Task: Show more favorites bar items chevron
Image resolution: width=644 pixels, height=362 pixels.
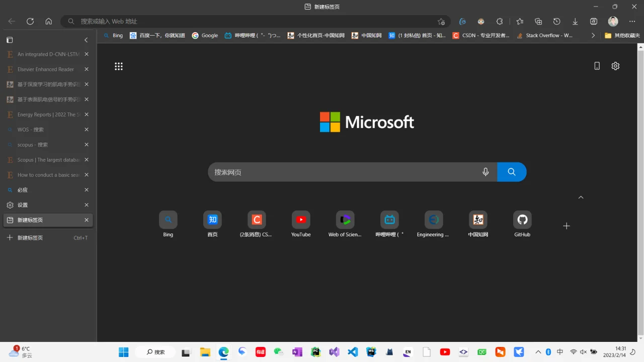Action: (x=593, y=36)
